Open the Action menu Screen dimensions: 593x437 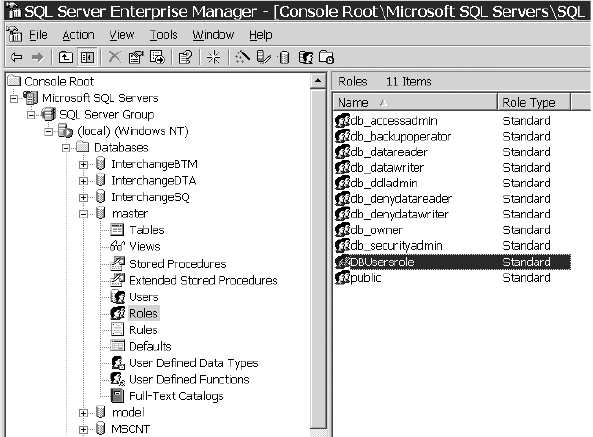78,35
